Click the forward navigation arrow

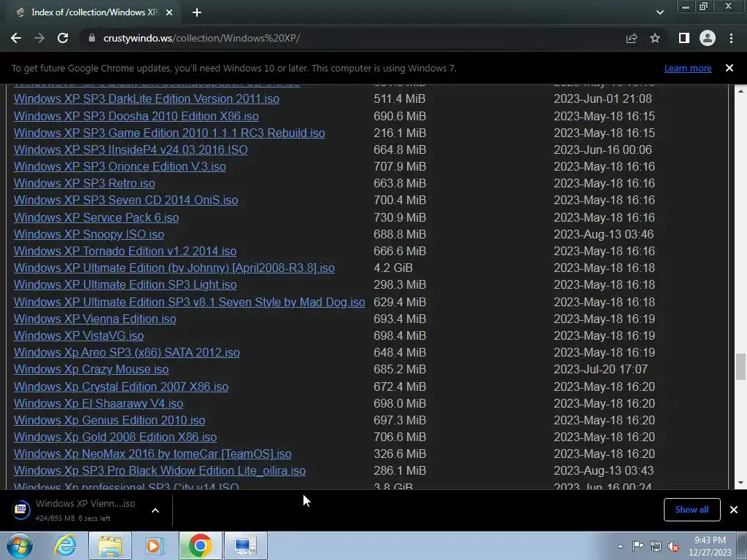[39, 38]
